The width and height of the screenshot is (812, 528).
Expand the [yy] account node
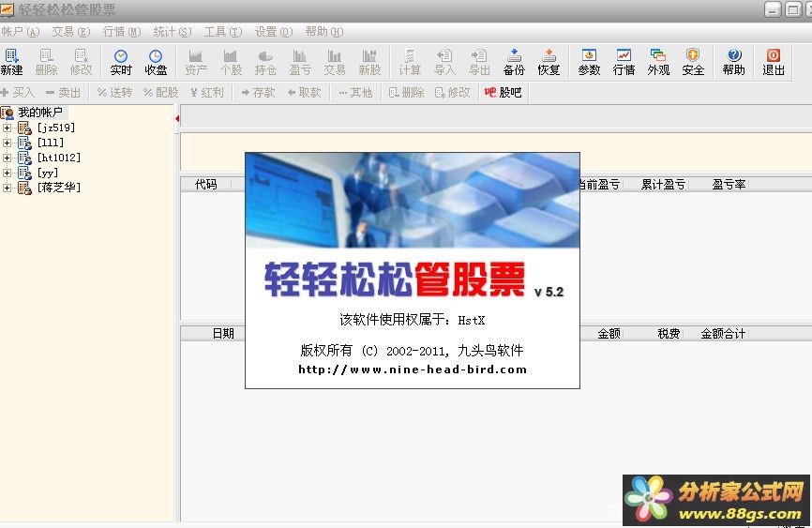pos(7,173)
